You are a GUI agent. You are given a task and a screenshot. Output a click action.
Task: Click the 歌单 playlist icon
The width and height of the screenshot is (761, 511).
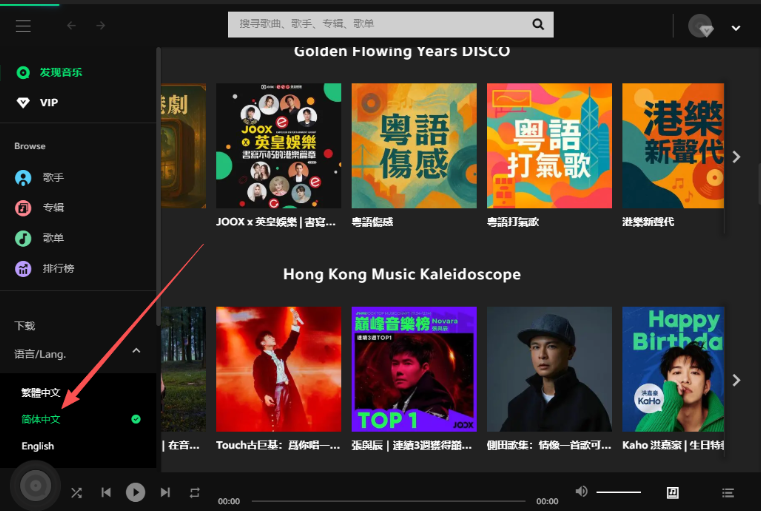coord(23,238)
